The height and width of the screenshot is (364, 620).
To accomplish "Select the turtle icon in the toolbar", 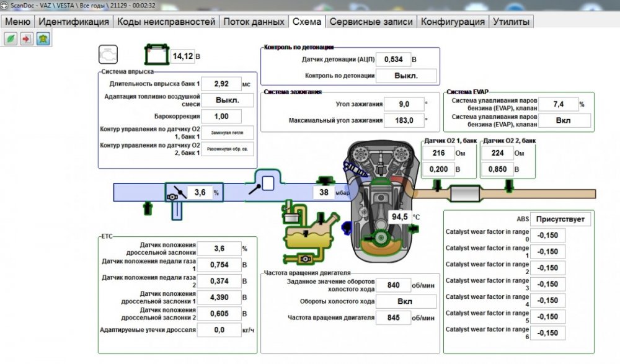I will click(x=42, y=38).
